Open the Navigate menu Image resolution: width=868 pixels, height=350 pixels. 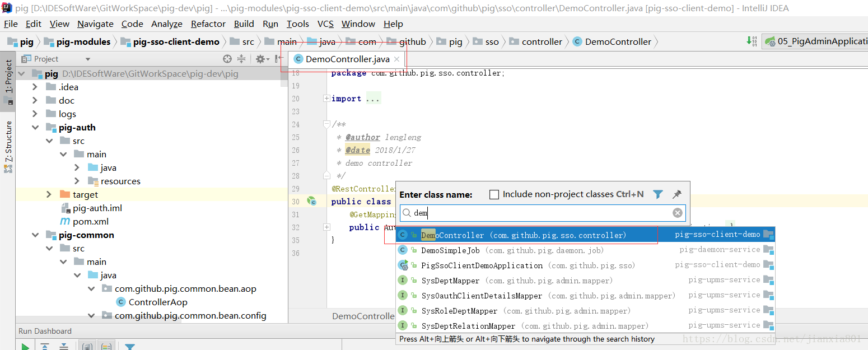[95, 24]
